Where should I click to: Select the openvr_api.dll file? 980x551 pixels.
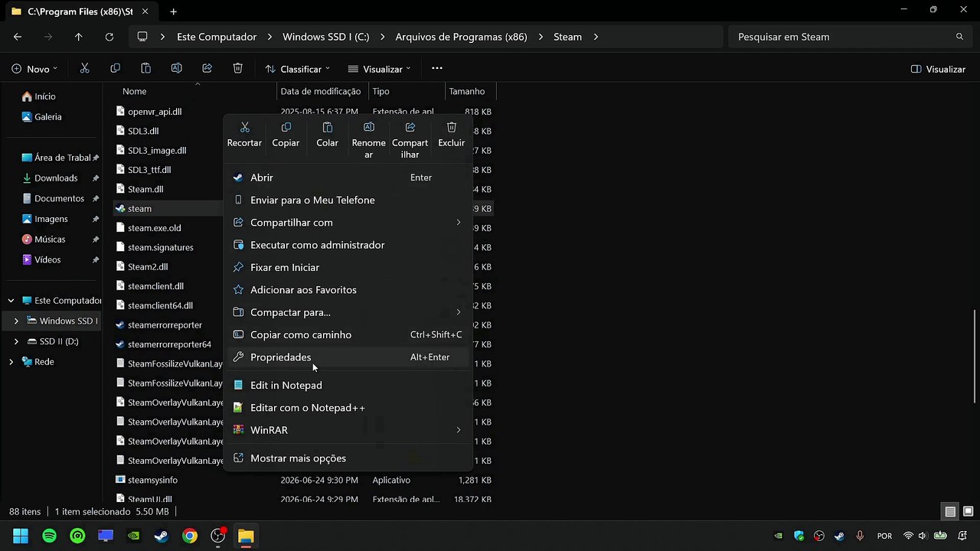155,112
